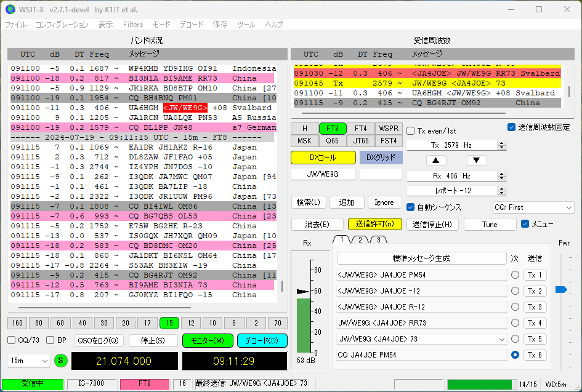Open the 15m band dropdown
The width and height of the screenshot is (582, 392).
click(x=28, y=361)
